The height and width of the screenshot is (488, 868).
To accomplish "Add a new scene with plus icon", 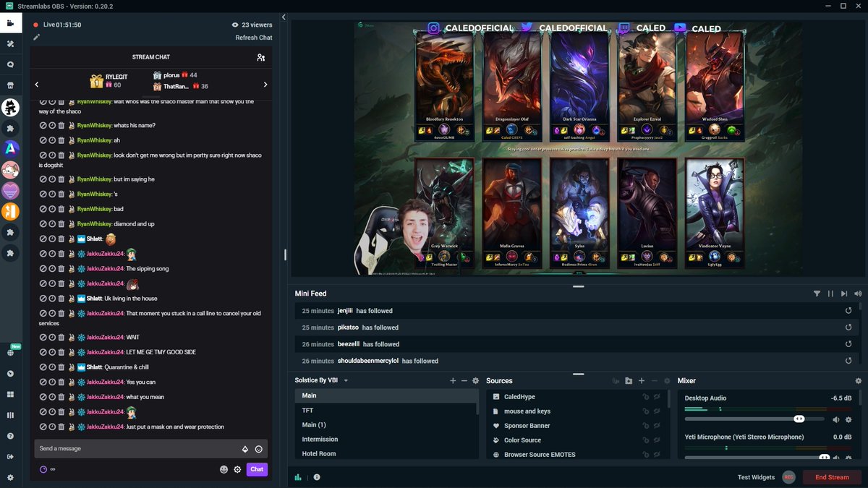I will point(453,381).
